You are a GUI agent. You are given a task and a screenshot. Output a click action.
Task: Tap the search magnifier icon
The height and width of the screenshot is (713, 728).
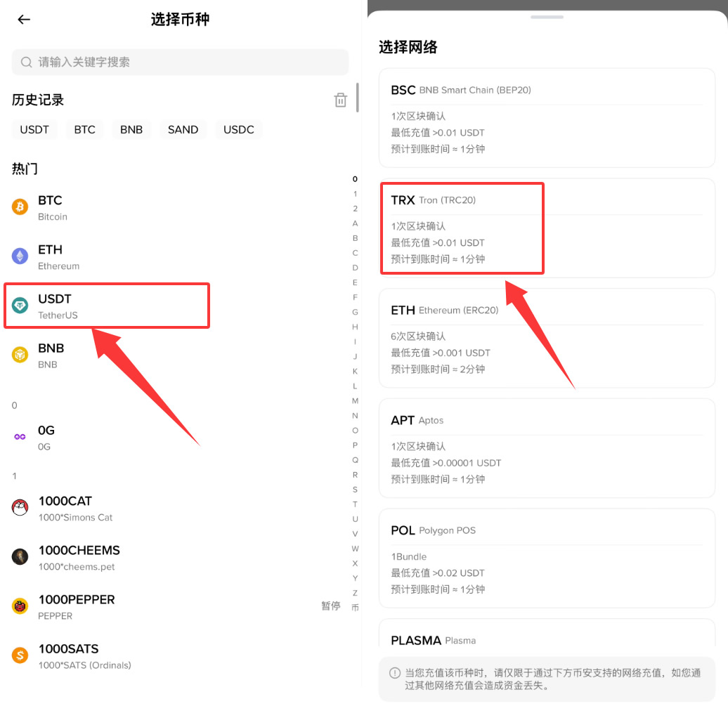[x=26, y=62]
